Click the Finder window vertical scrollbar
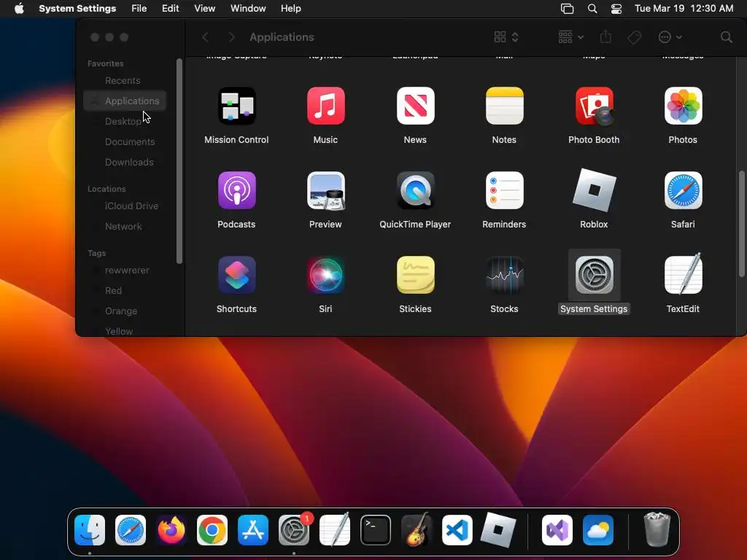This screenshot has height=560, width=747. pos(741,224)
